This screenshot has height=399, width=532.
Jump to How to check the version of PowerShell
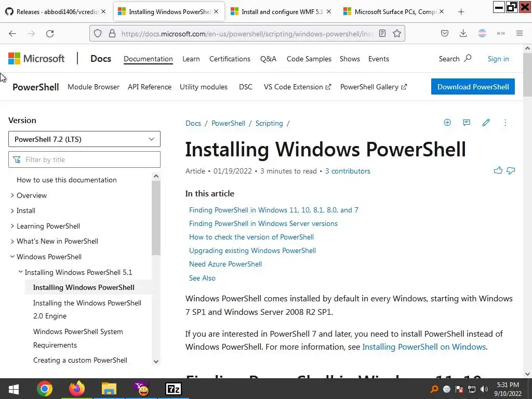(x=251, y=237)
